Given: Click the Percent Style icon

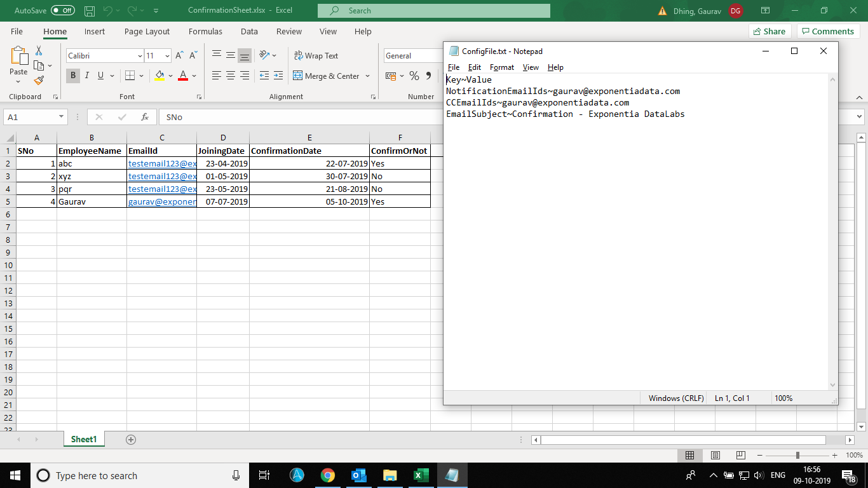Looking at the screenshot, I should point(414,76).
